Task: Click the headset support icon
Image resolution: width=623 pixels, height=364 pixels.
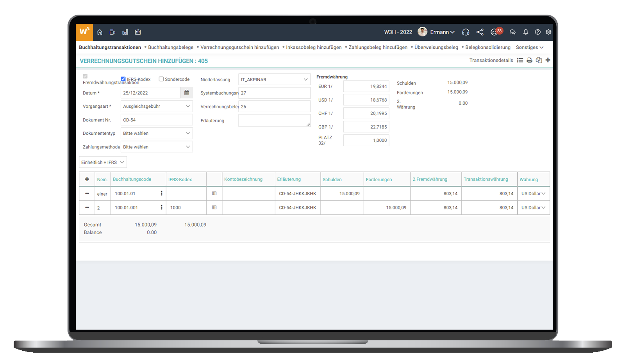Action: tap(466, 32)
